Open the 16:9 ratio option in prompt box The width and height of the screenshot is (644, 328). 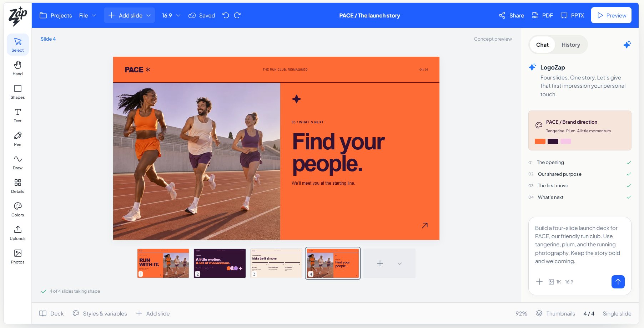pos(569,282)
